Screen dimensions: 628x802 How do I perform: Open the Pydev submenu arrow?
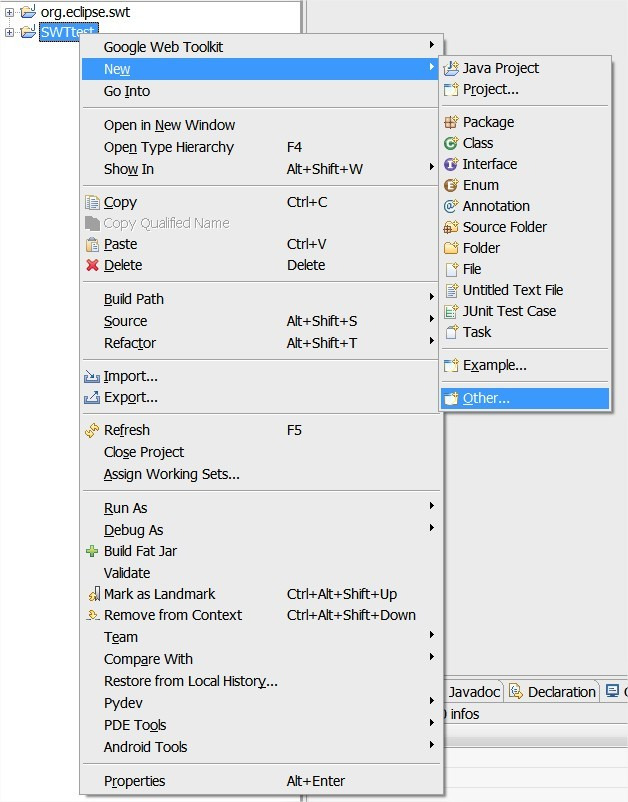point(432,701)
